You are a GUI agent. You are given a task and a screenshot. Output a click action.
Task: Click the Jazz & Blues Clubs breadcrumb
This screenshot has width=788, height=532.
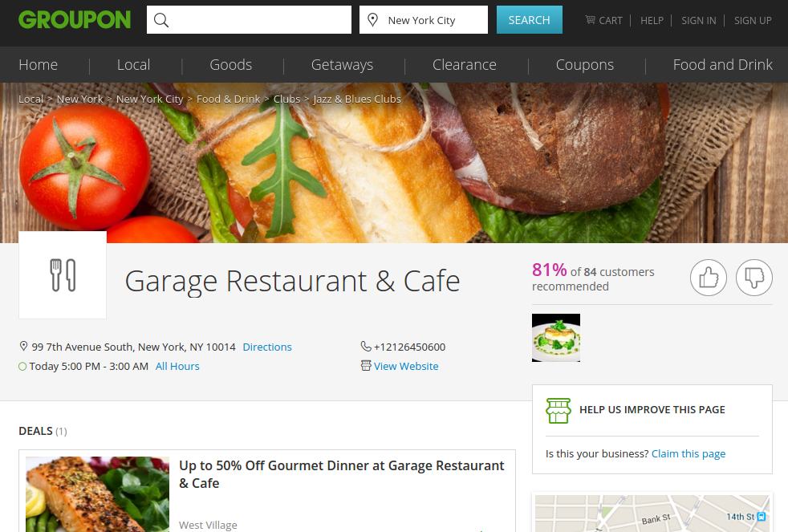pyautogui.click(x=357, y=99)
